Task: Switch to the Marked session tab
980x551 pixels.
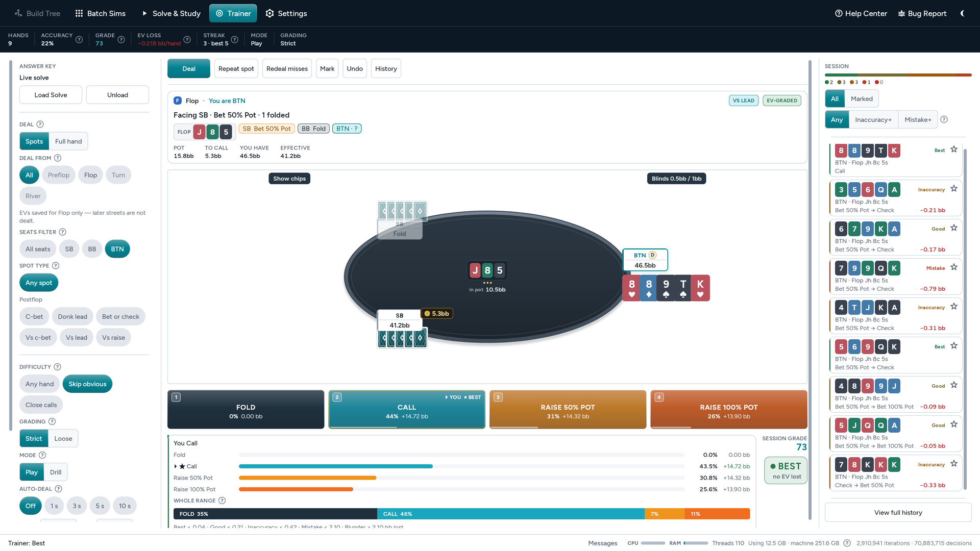Action: (862, 99)
